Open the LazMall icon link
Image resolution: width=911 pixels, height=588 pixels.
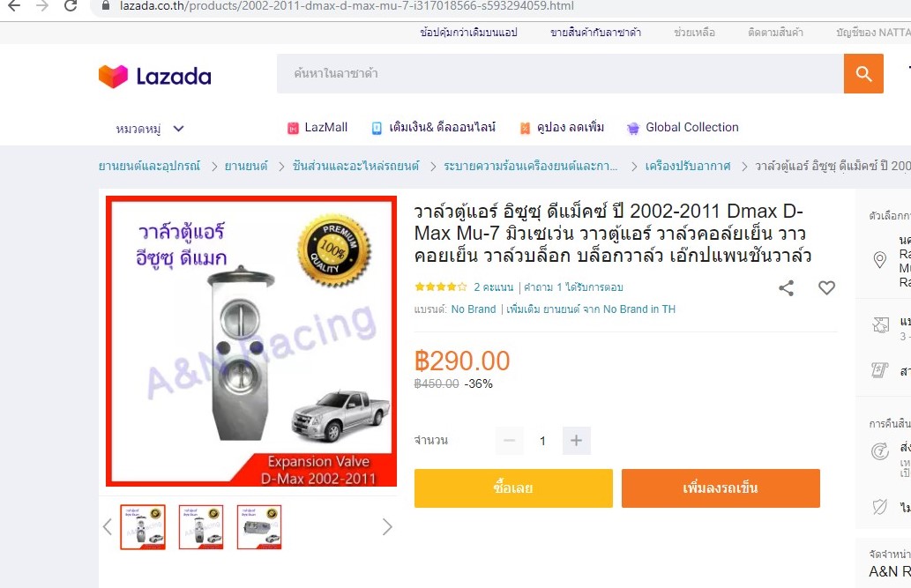(293, 128)
